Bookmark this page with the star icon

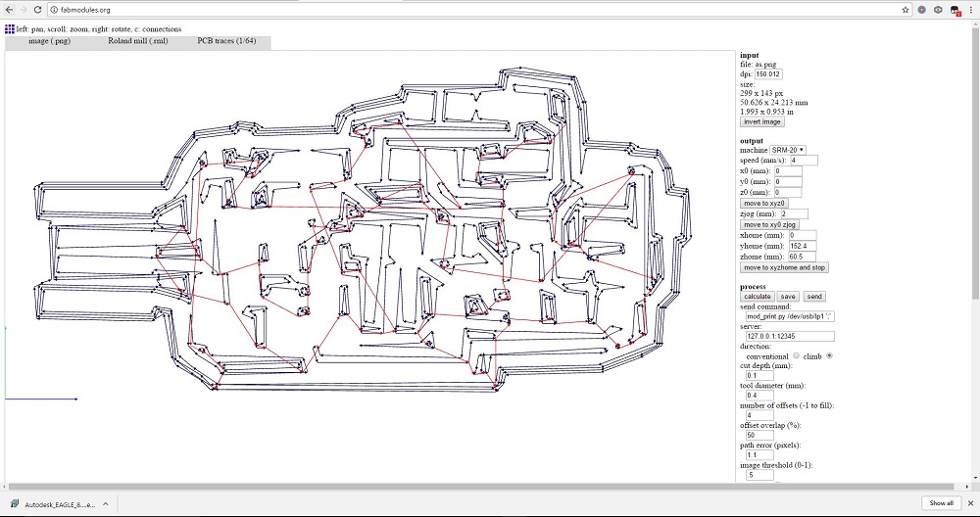click(x=905, y=10)
